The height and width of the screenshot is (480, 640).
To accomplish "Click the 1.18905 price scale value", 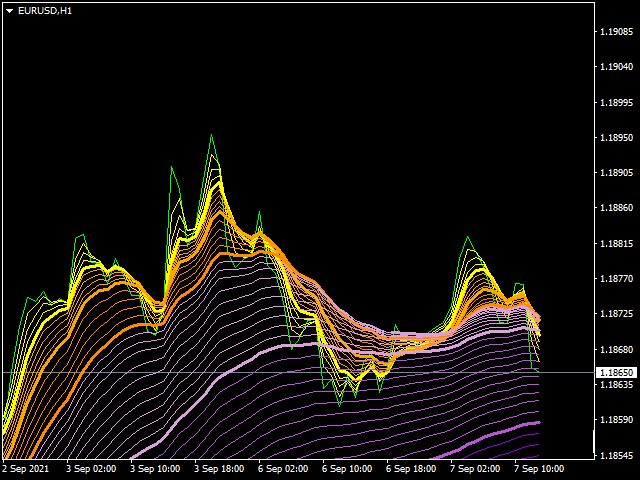I will coord(617,172).
